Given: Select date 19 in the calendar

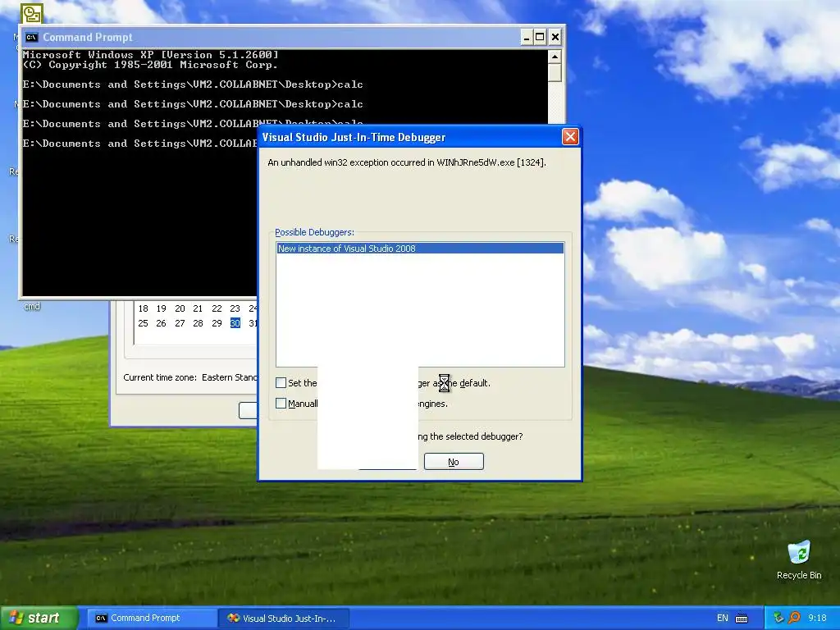Looking at the screenshot, I should coord(162,308).
